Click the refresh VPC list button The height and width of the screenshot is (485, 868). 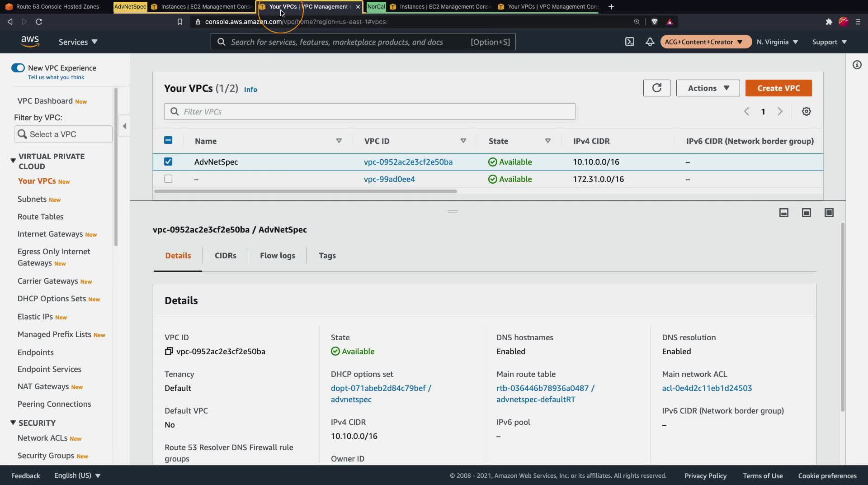coord(657,88)
